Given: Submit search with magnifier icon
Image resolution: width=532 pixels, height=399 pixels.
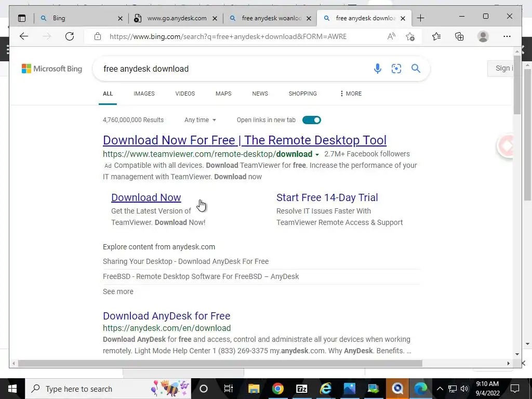Looking at the screenshot, I should 416,69.
